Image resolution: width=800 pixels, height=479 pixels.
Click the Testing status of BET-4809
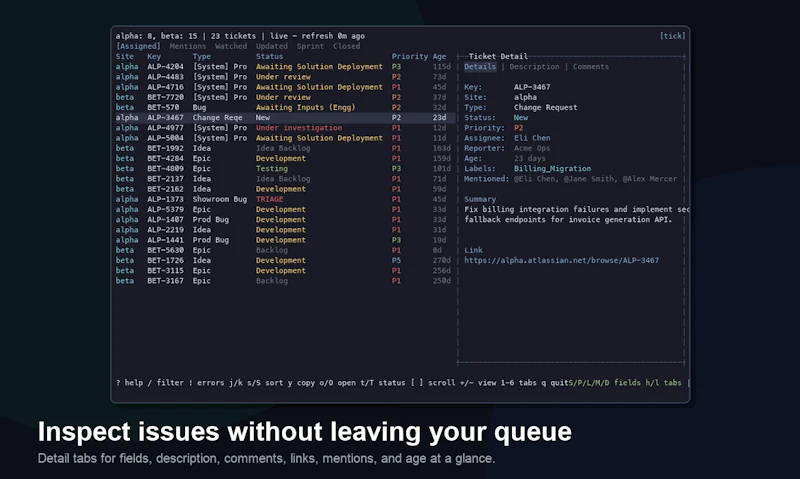[271, 169]
